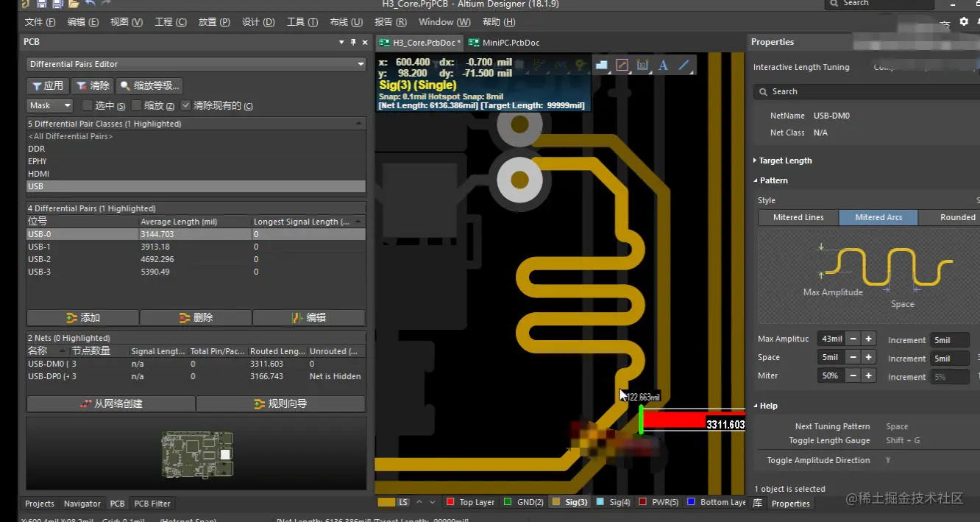Image resolution: width=980 pixels, height=522 pixels.
Task: Close the PCB panel with its X
Action: [363, 43]
